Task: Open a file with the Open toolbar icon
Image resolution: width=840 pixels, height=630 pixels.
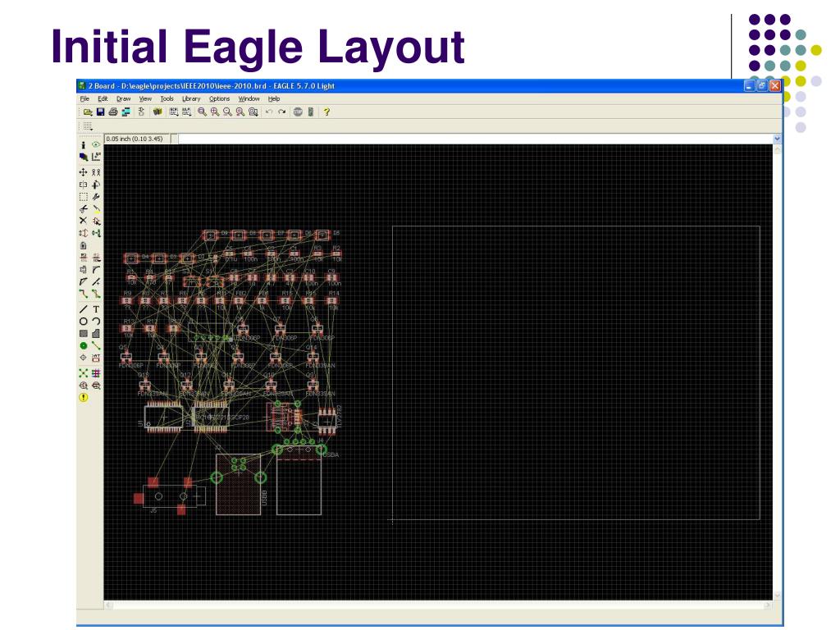Action: pyautogui.click(x=88, y=112)
